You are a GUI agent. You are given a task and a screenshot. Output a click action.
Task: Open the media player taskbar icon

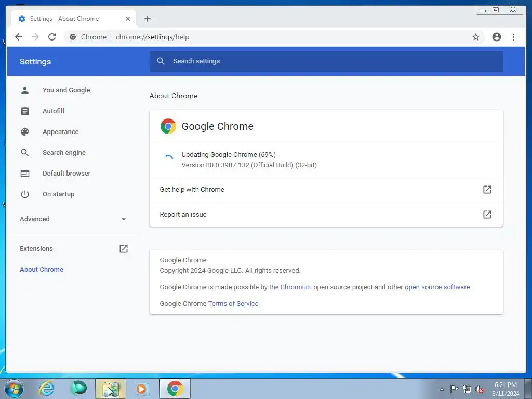point(142,389)
